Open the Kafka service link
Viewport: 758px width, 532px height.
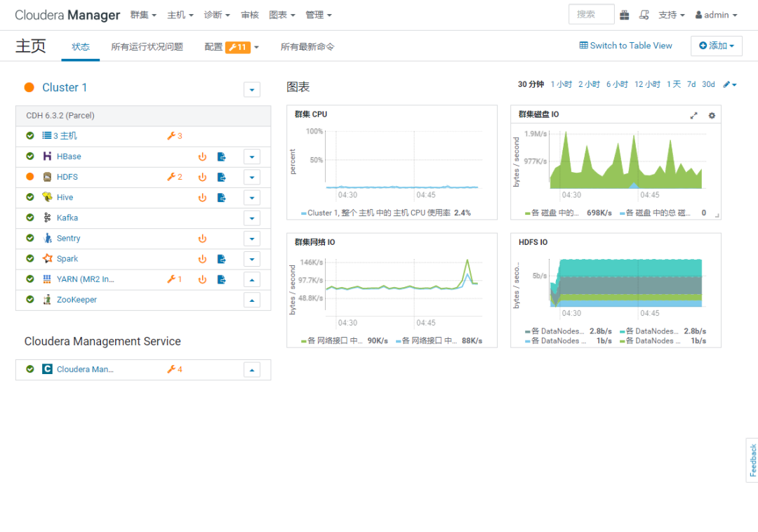67,218
